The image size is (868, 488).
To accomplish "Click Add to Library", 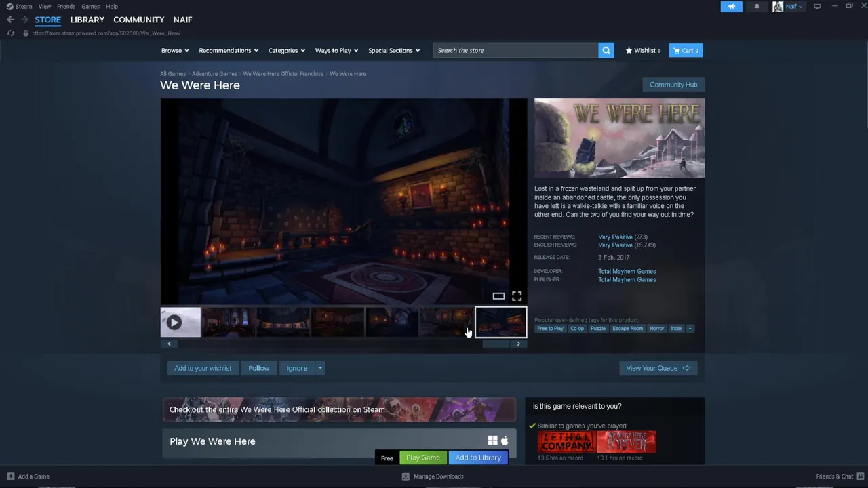I will pyautogui.click(x=478, y=457).
